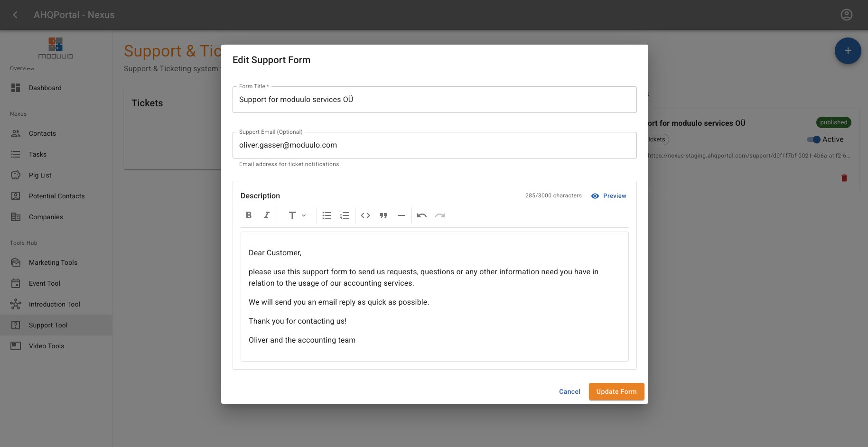The width and height of the screenshot is (868, 447).
Task: Open the Marketing Tools section
Action: 53,262
